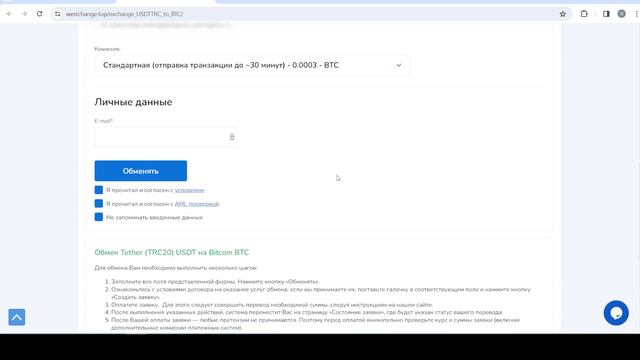
Task: Open site information icon in address bar
Action: click(x=58, y=14)
